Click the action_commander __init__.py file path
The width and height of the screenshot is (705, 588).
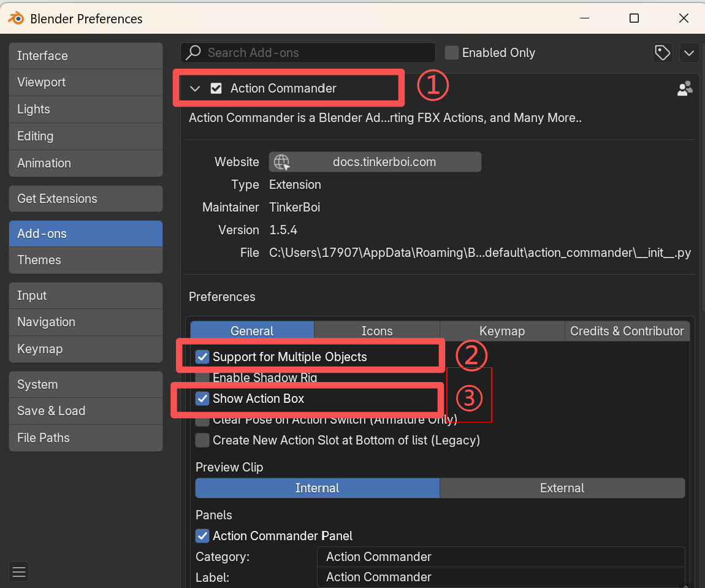480,253
